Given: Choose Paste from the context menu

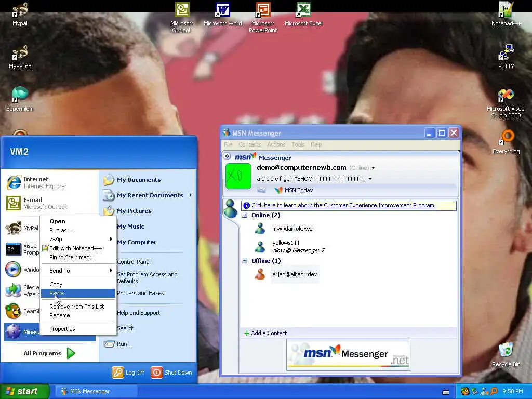Looking at the screenshot, I should (78, 293).
